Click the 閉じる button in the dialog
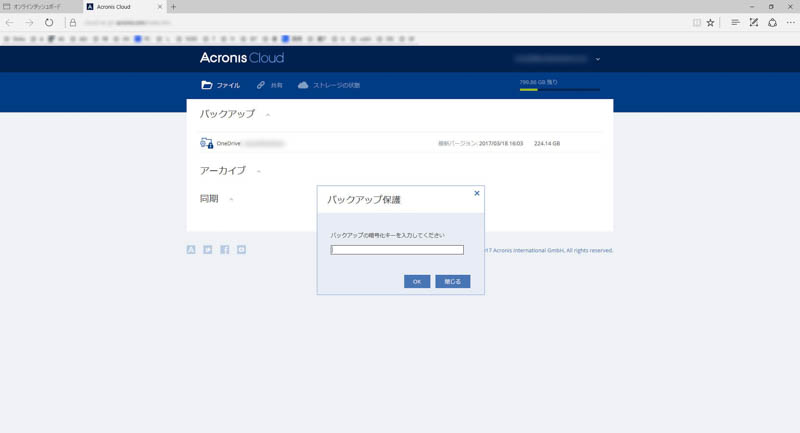Viewport: 800px width, 433px height. [x=453, y=282]
